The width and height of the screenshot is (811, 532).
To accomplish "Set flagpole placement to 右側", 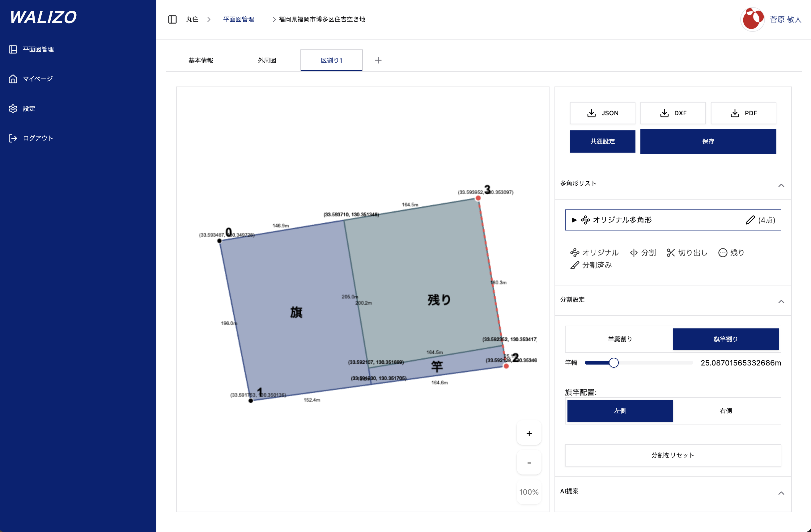I will pyautogui.click(x=725, y=411).
